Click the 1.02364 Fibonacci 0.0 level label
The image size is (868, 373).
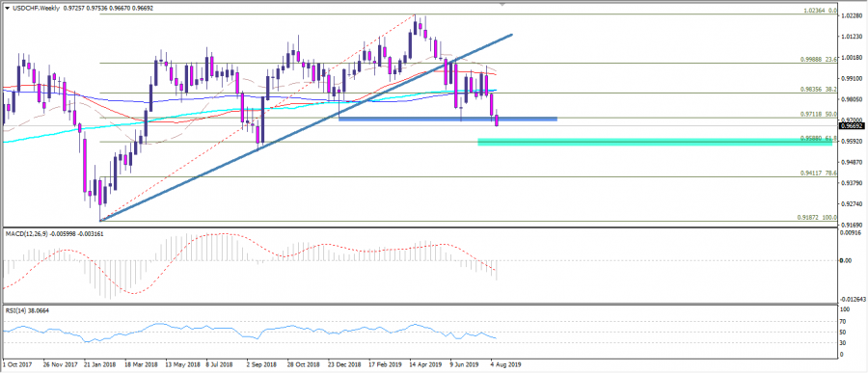point(819,11)
